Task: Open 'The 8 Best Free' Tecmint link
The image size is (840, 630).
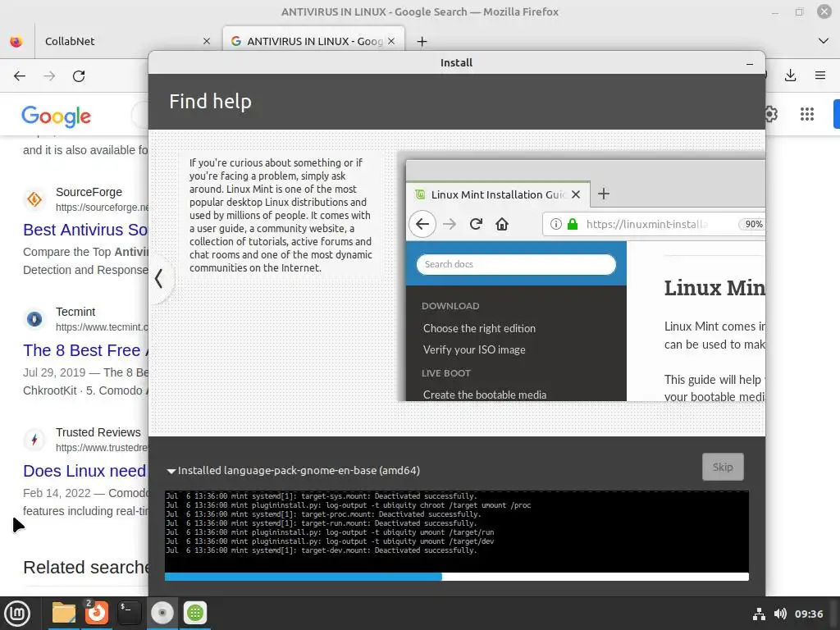Action: 85,350
